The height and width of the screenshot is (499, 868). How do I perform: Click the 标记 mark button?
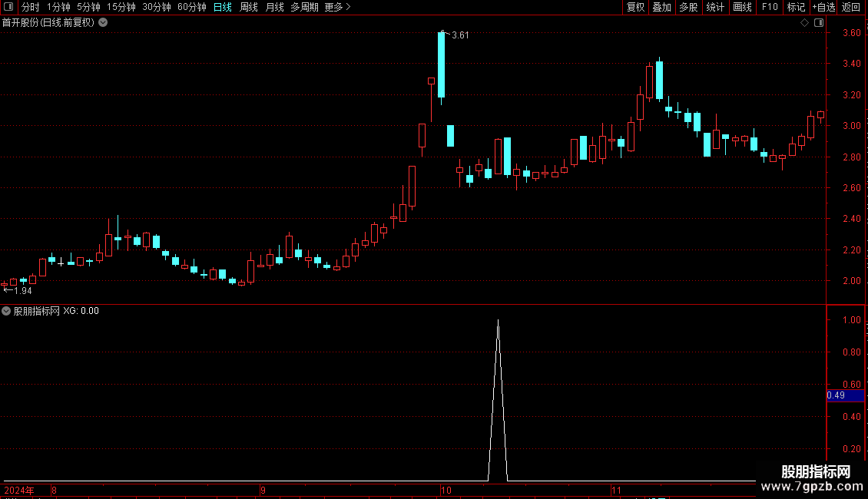(796, 7)
